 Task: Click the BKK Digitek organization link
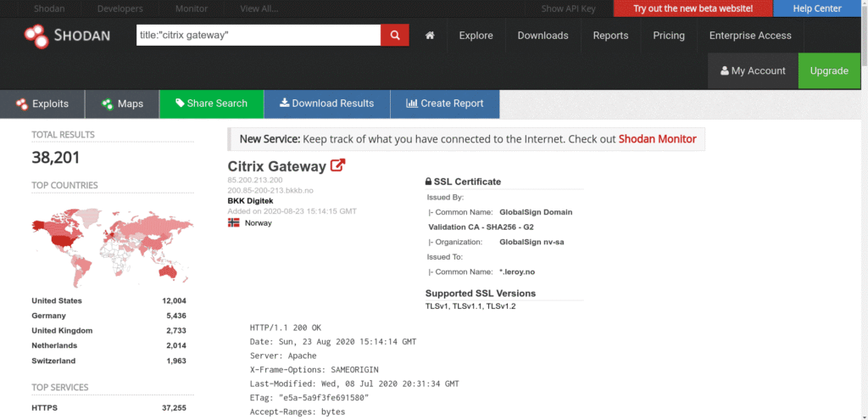click(x=250, y=200)
